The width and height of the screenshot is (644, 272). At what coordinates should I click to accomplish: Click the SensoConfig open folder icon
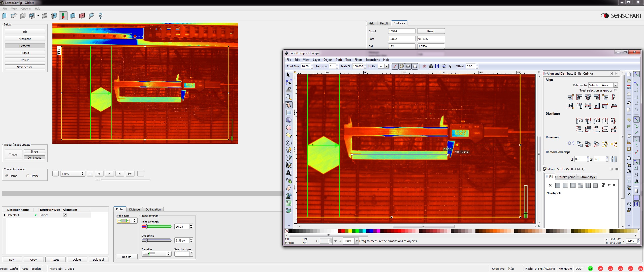(14, 16)
